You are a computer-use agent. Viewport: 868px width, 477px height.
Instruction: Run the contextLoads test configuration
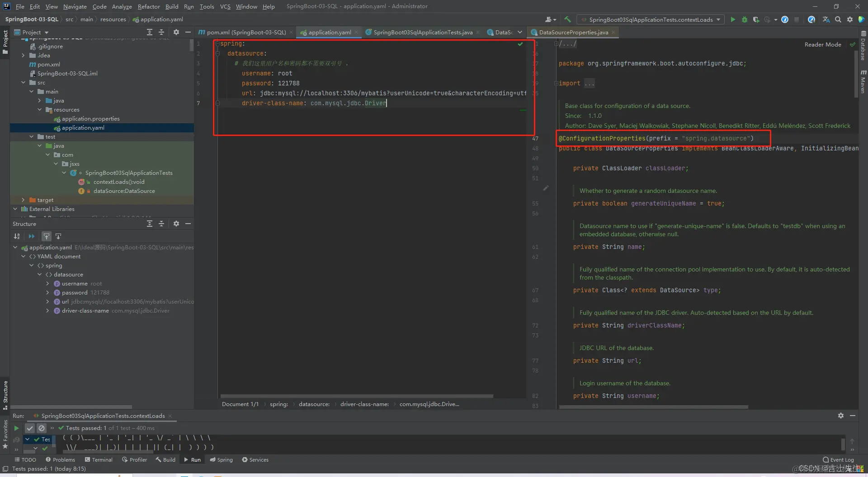click(x=733, y=19)
